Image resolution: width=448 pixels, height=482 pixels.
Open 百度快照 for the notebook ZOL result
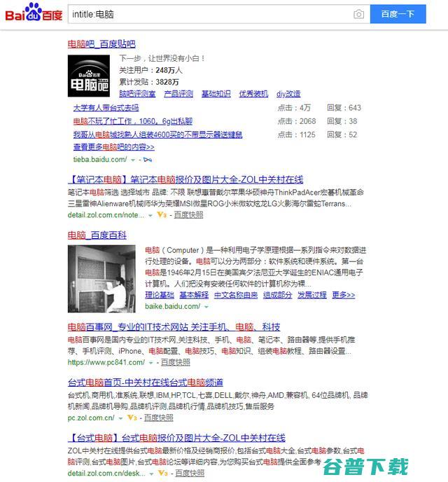click(188, 215)
